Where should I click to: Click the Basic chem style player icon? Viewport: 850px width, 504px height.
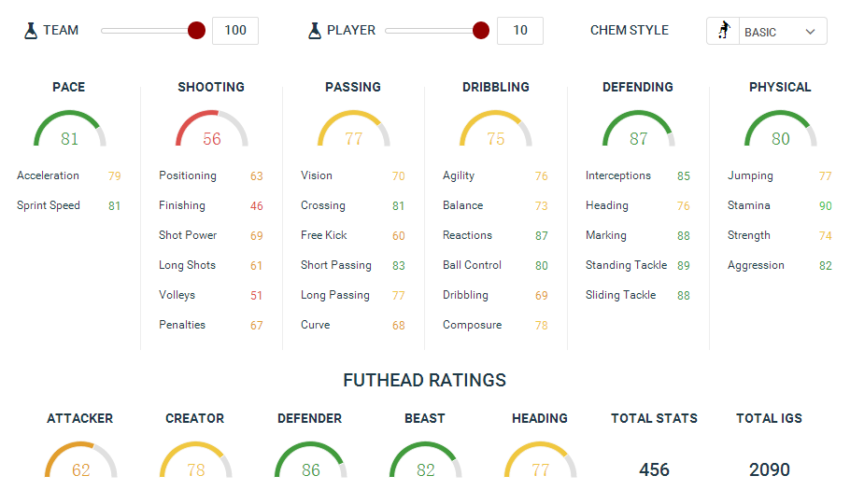coord(723,31)
